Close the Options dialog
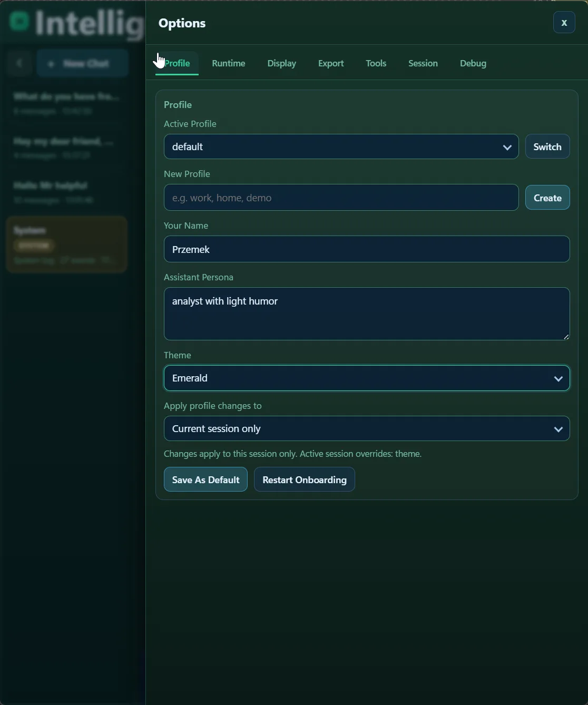Image resolution: width=588 pixels, height=705 pixels. coord(564,22)
